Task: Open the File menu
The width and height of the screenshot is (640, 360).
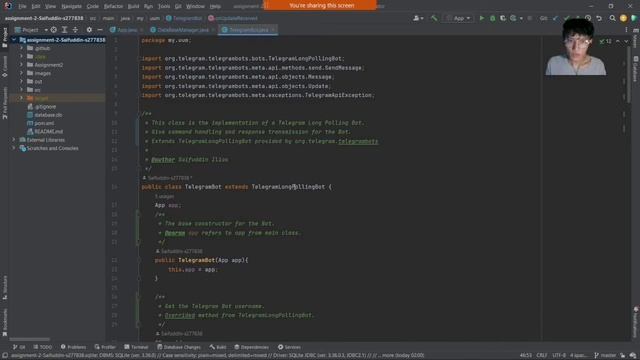Action: (22, 6)
